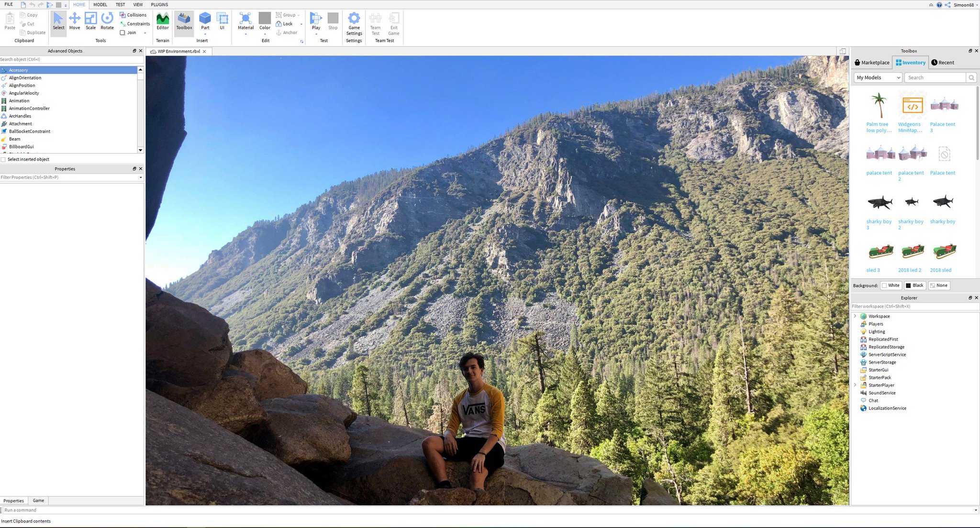Select the Move tool
Image resolution: width=980 pixels, height=528 pixels.
click(75, 21)
